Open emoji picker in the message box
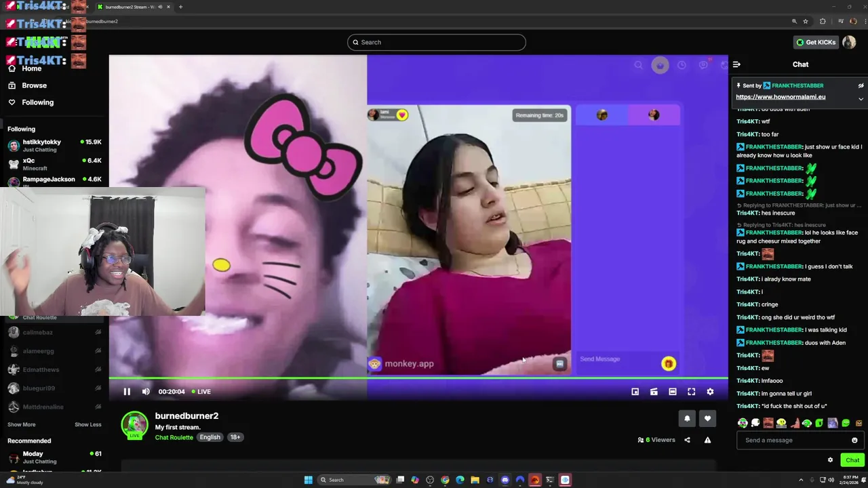 click(854, 440)
